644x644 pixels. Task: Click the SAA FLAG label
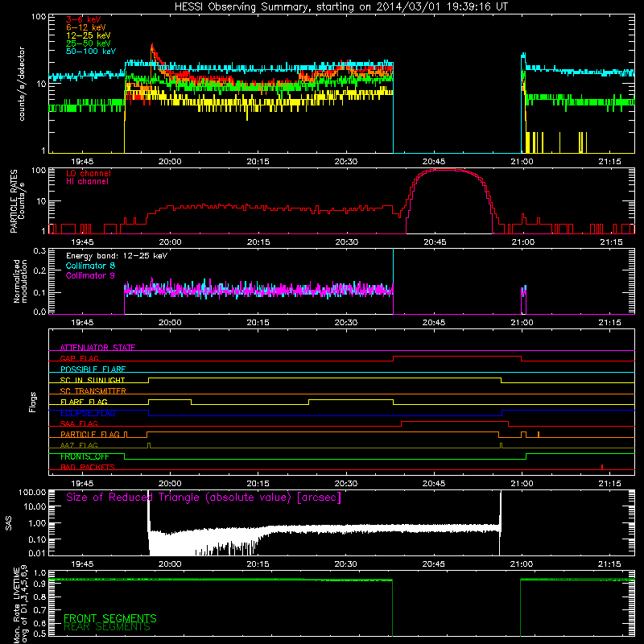[79, 423]
